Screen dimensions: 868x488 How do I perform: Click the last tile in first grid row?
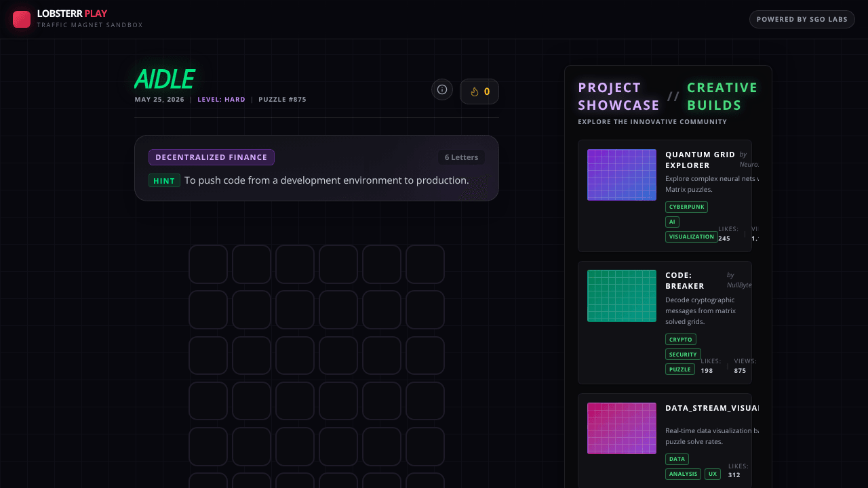(425, 264)
